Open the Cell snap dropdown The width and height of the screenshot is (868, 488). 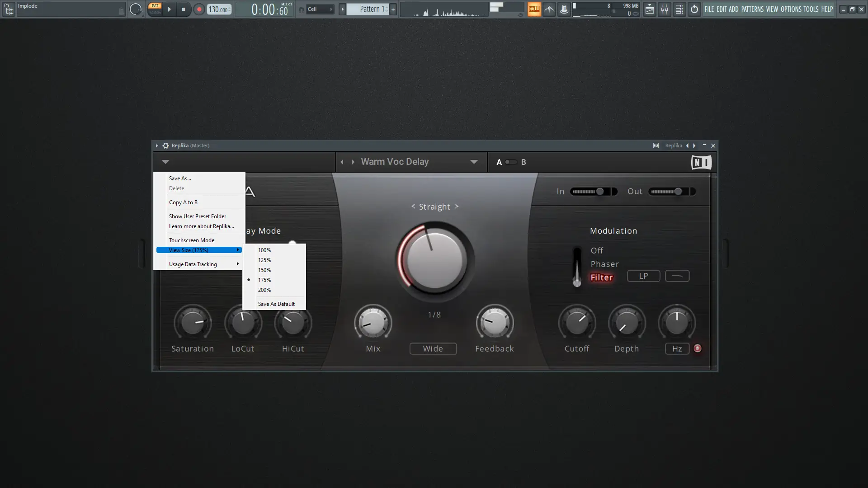pos(320,9)
